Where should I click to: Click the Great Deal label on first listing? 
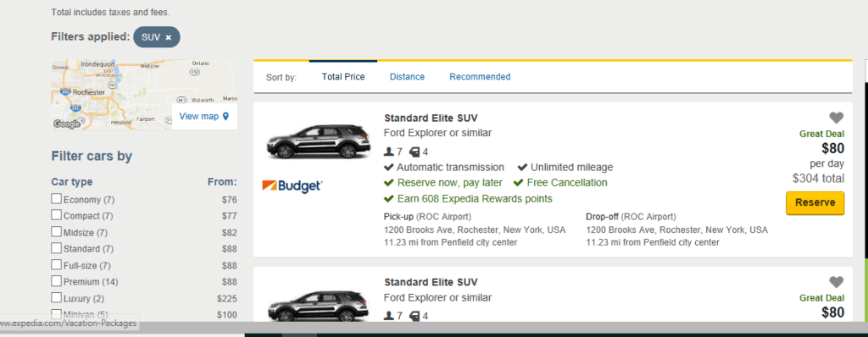pos(821,134)
